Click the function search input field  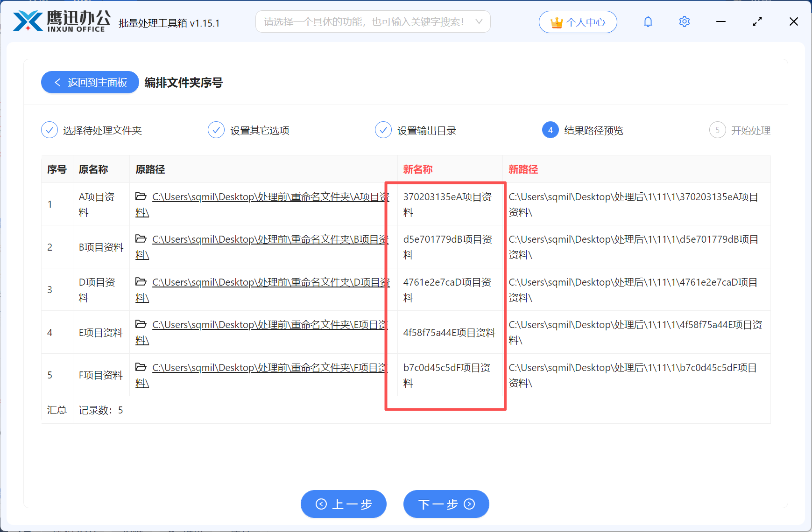click(x=364, y=21)
